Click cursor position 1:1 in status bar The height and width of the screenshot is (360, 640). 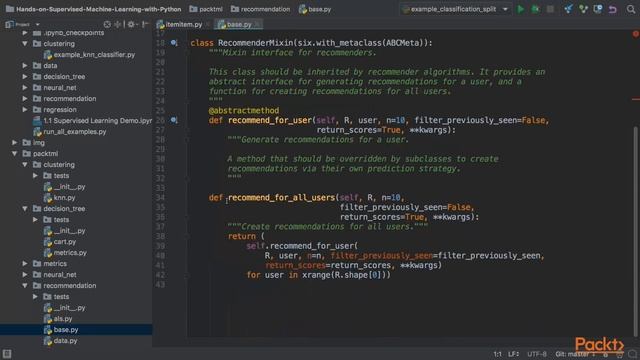[x=497, y=354]
